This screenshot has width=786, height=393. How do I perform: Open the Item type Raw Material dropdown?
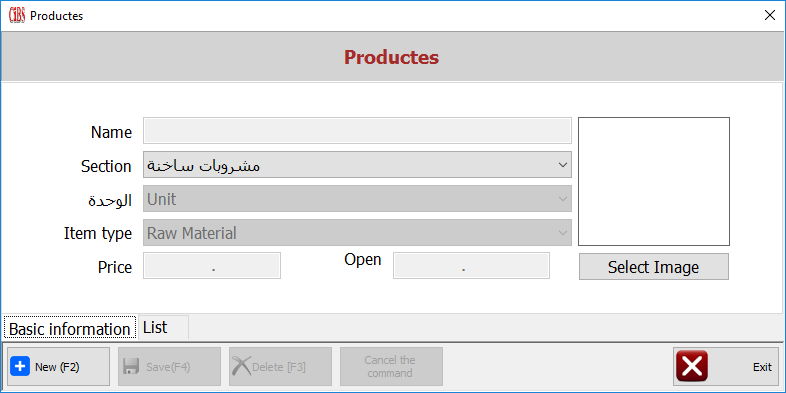point(357,233)
